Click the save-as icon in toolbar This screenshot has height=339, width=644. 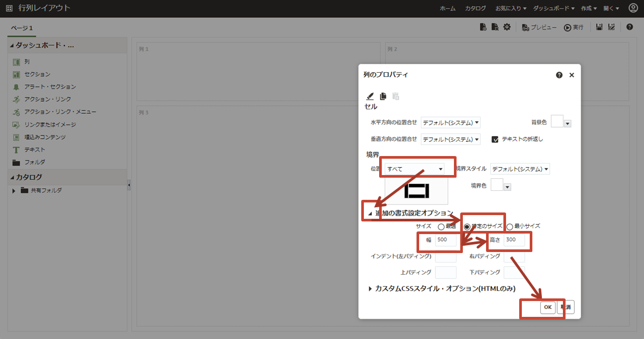point(612,27)
